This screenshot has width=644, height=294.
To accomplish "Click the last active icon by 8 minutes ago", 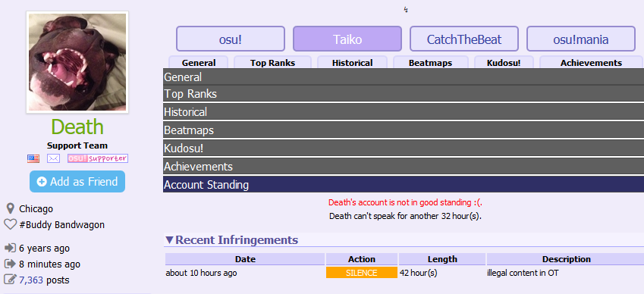I will pos(10,264).
